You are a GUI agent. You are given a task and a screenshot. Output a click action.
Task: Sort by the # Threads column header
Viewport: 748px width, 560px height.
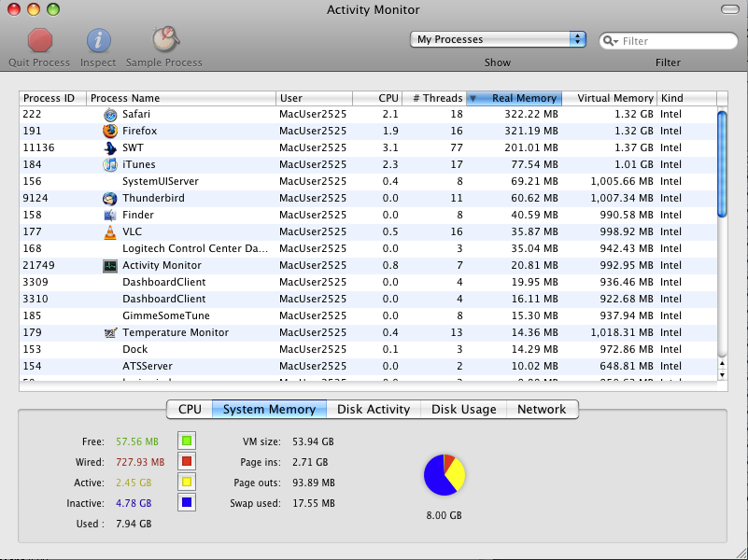tap(434, 98)
